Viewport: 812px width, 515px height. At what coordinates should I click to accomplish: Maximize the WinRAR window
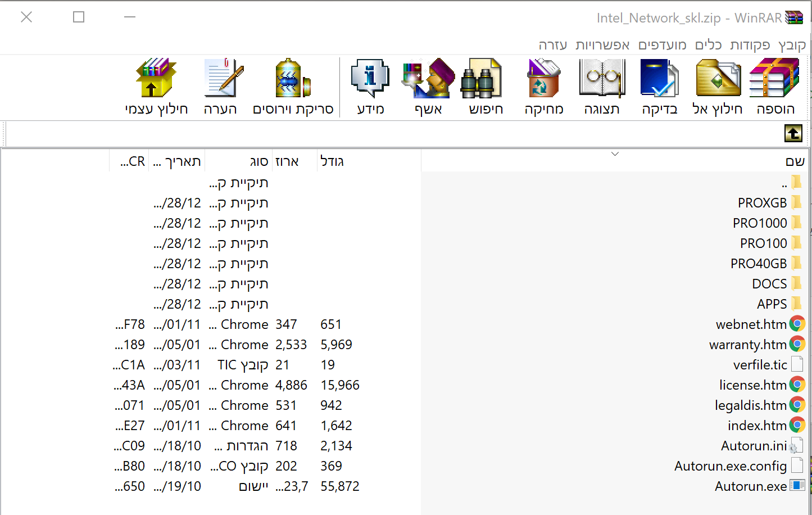[79, 17]
